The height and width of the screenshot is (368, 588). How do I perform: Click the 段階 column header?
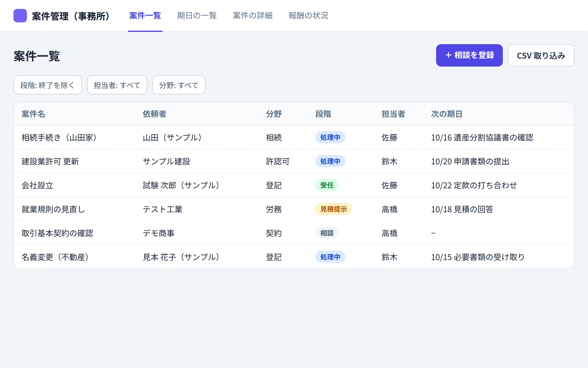click(323, 114)
